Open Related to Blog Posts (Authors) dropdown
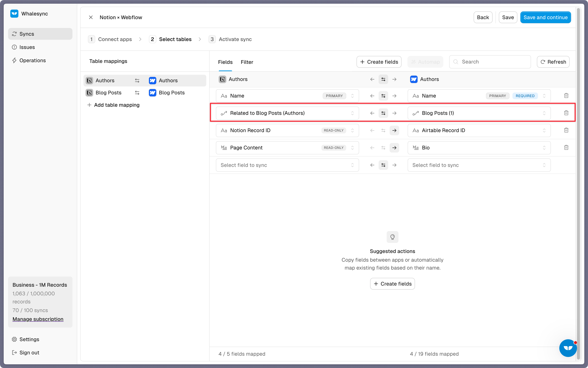Viewport: 588px width, 368px height. [x=287, y=113]
